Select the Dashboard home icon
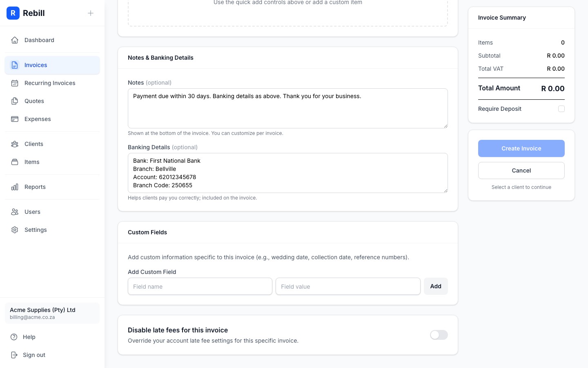The width and height of the screenshot is (588, 368). 15,40
